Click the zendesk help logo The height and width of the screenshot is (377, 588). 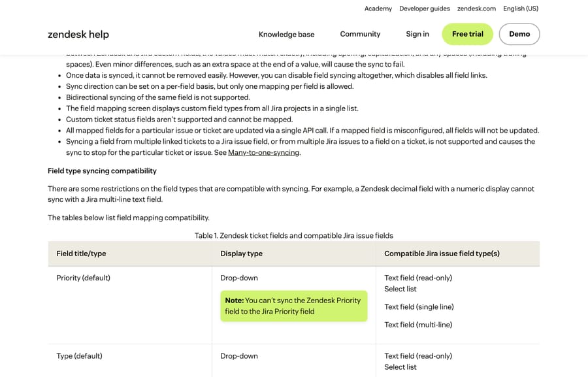(78, 34)
